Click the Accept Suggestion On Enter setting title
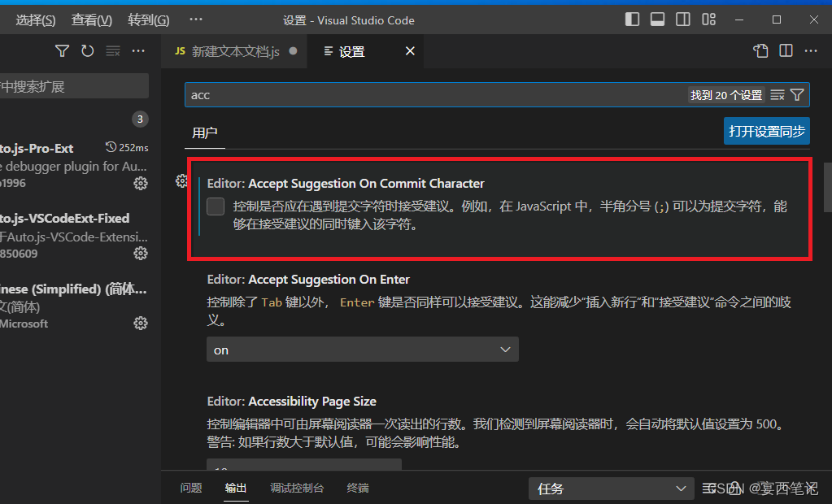 308,280
